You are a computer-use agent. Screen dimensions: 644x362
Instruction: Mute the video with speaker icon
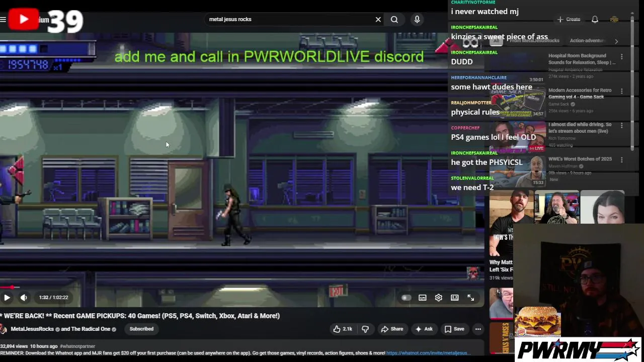pos(24,298)
